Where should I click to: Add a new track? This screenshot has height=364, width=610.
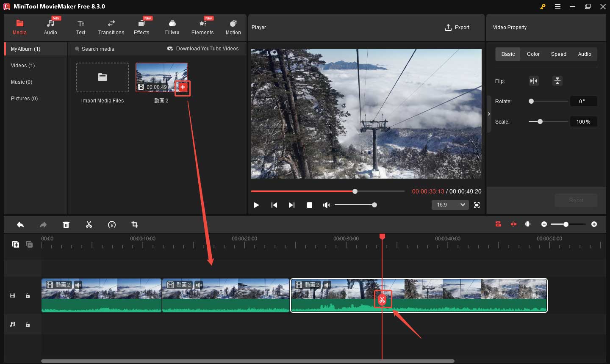click(16, 244)
